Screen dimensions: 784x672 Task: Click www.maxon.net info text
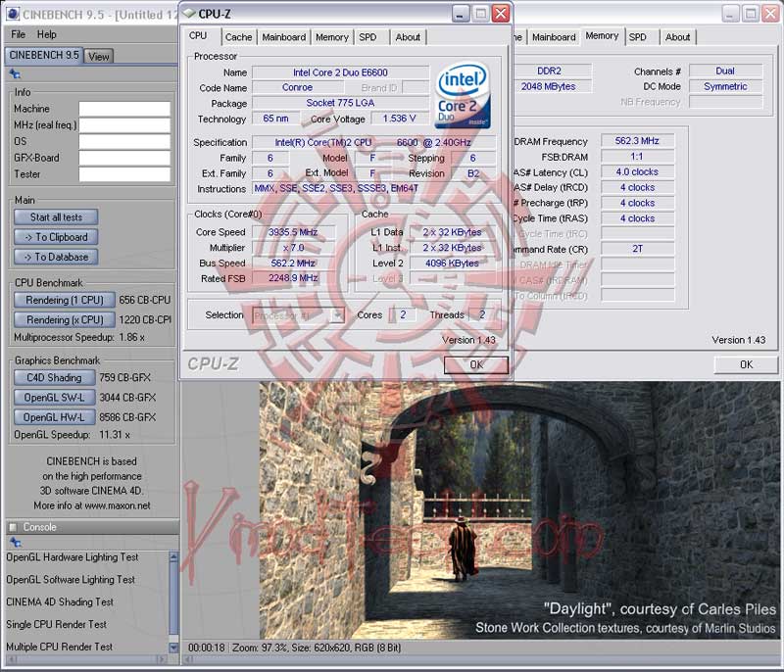coord(118,505)
